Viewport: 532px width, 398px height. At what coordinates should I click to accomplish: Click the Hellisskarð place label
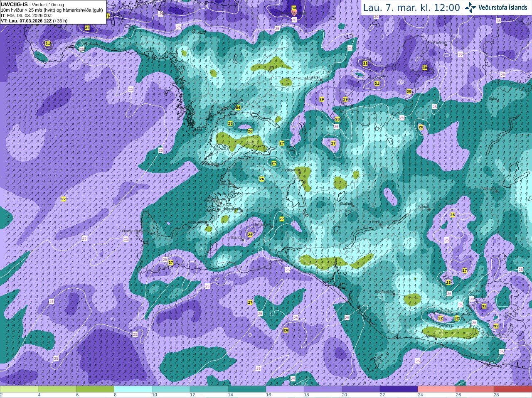(x=262, y=224)
